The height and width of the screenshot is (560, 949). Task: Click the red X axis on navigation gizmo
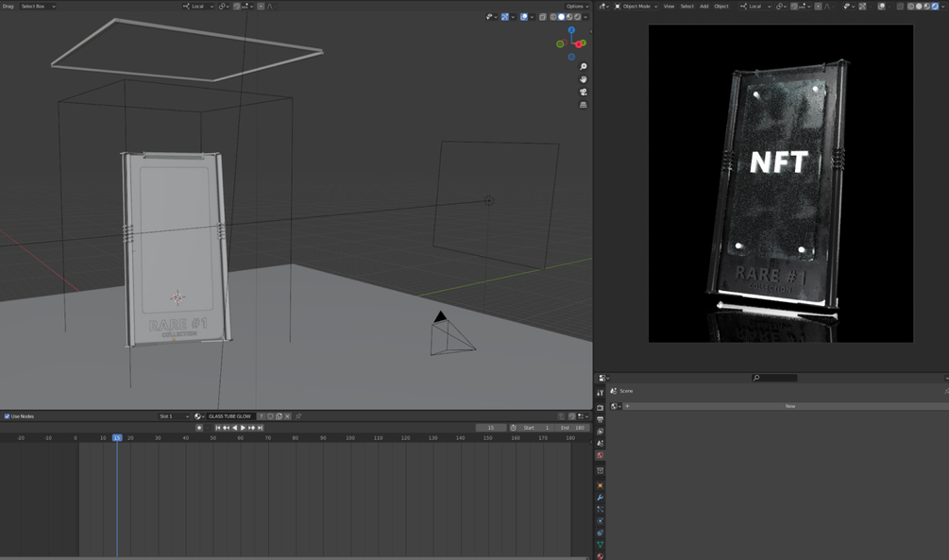click(579, 44)
